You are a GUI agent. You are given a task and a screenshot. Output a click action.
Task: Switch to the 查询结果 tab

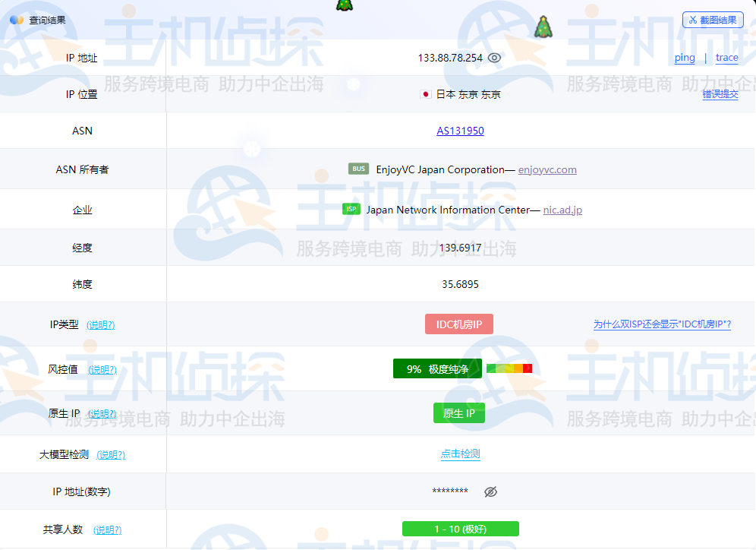click(x=42, y=20)
